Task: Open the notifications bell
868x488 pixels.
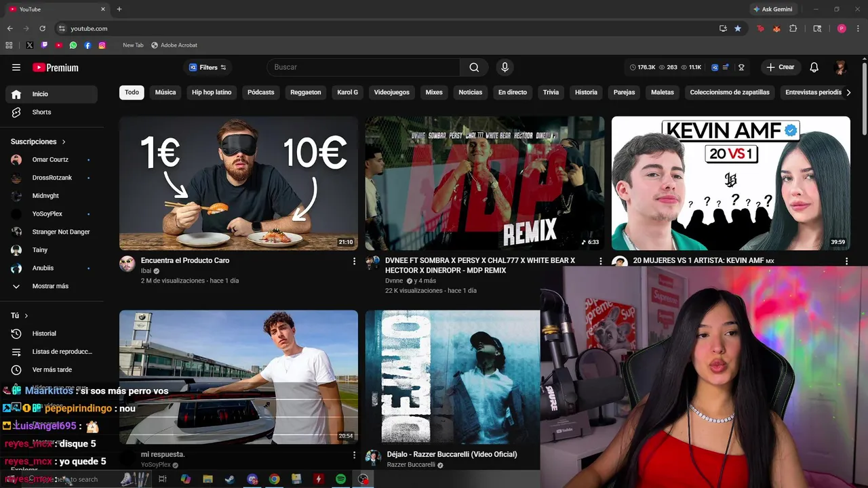Action: pyautogui.click(x=814, y=67)
